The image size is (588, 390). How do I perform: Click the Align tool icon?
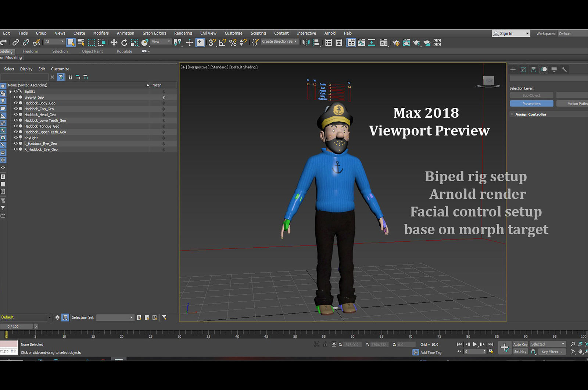click(316, 43)
